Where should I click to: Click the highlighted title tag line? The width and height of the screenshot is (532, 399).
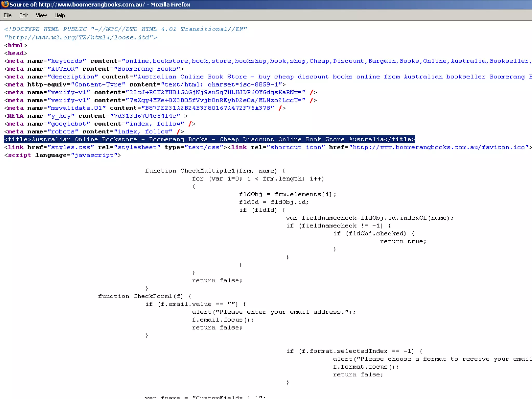click(209, 139)
